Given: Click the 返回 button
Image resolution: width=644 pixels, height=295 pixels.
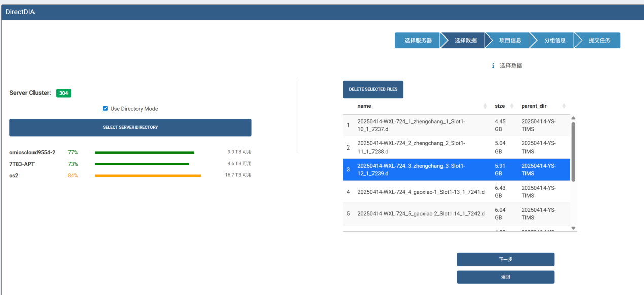Looking at the screenshot, I should [505, 277].
